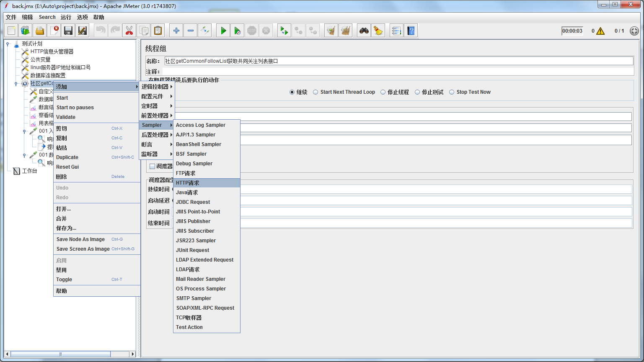Select the 继续 radio button

292,92
